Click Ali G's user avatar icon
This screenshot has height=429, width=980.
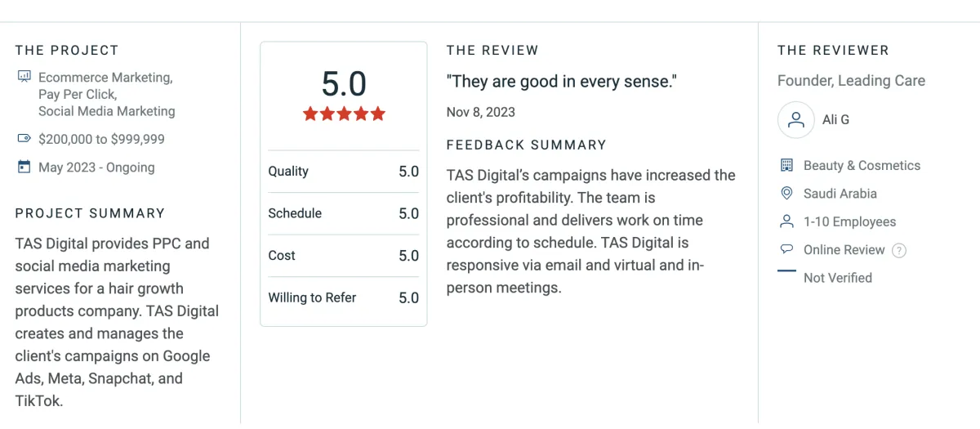click(795, 120)
